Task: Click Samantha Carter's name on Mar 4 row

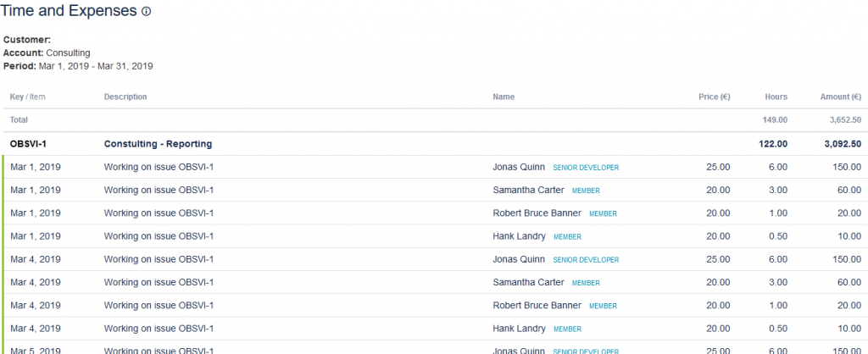Action: 528,283
